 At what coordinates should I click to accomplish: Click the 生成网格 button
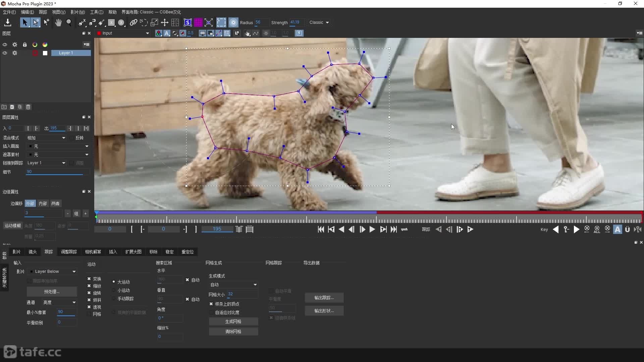tap(233, 321)
